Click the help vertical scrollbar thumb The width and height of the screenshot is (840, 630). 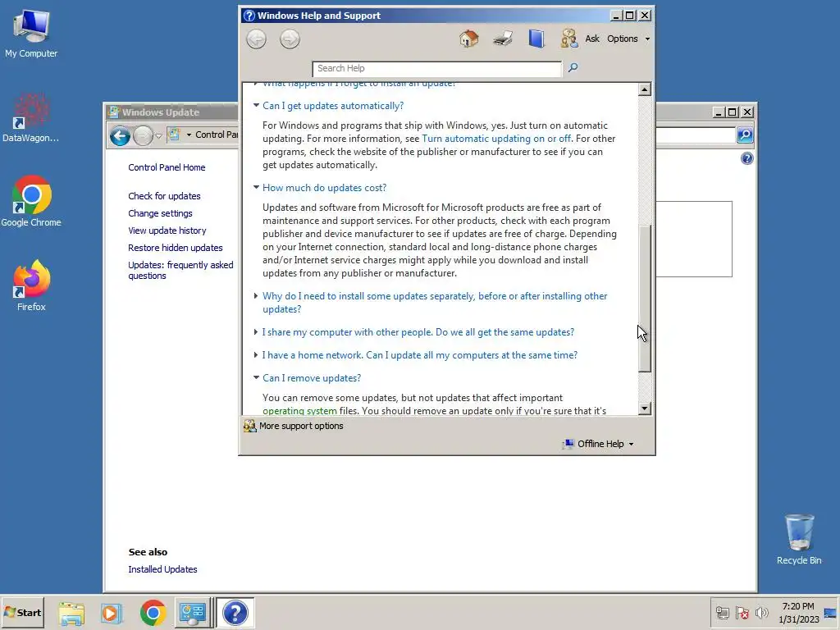coord(645,299)
